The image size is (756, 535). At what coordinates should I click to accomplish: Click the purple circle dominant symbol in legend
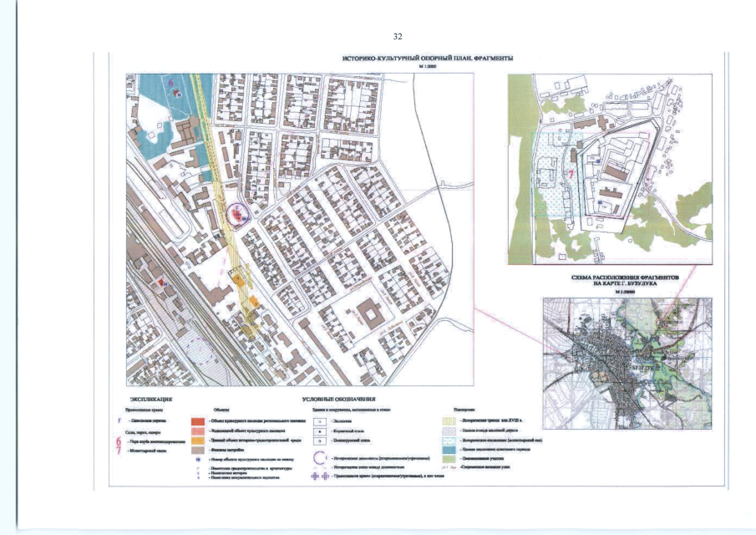[318, 456]
